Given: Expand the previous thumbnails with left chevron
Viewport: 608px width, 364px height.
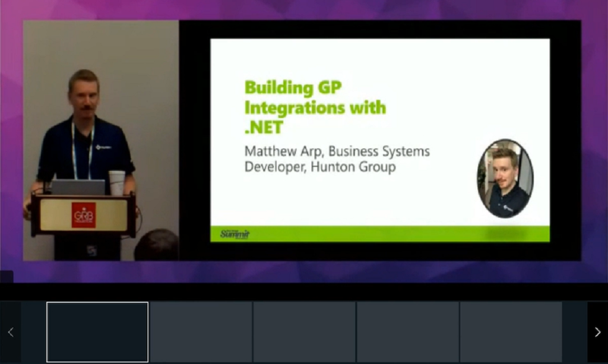Looking at the screenshot, I should 10,332.
